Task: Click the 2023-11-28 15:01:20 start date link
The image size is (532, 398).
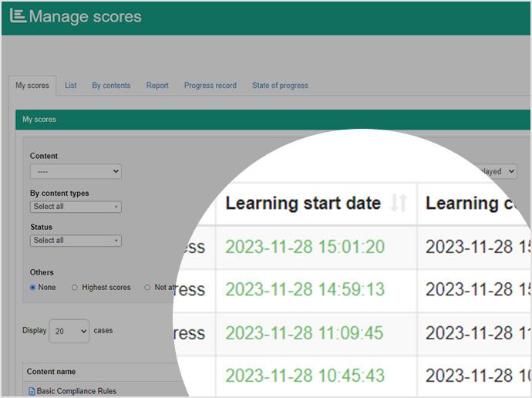Action: (x=305, y=247)
